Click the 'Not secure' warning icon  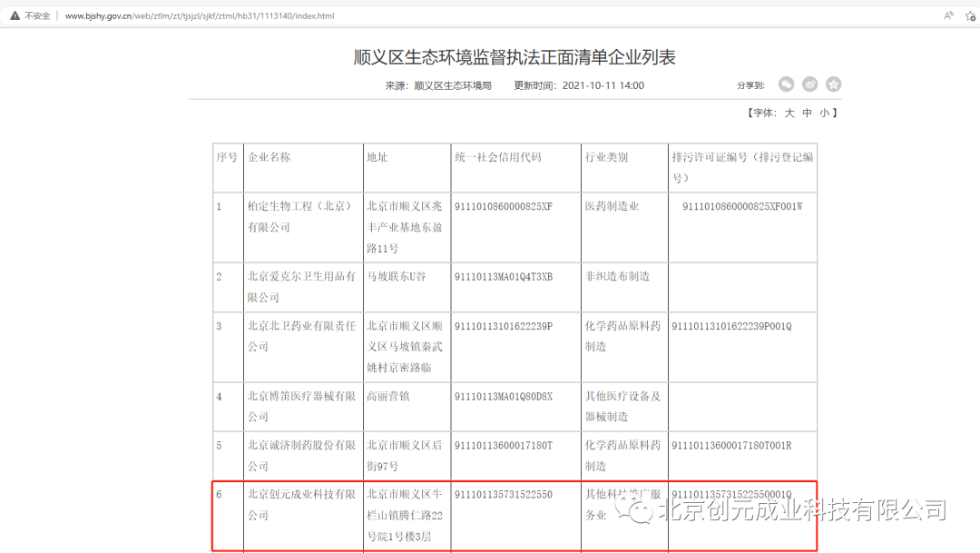click(x=15, y=15)
